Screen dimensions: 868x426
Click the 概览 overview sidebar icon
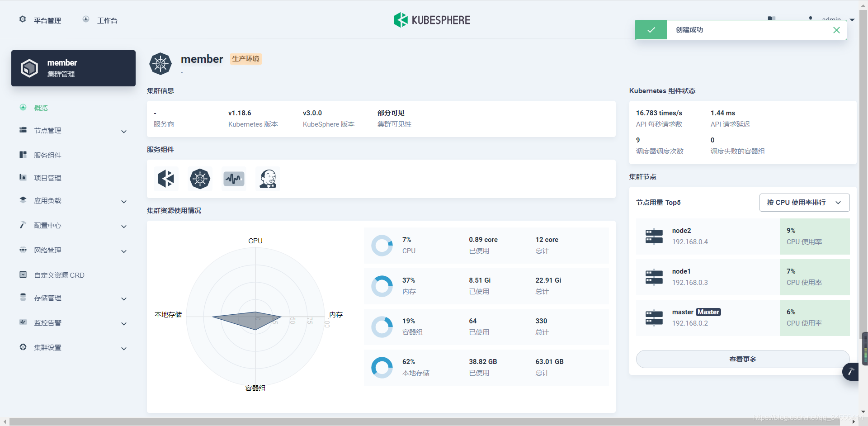click(x=23, y=107)
